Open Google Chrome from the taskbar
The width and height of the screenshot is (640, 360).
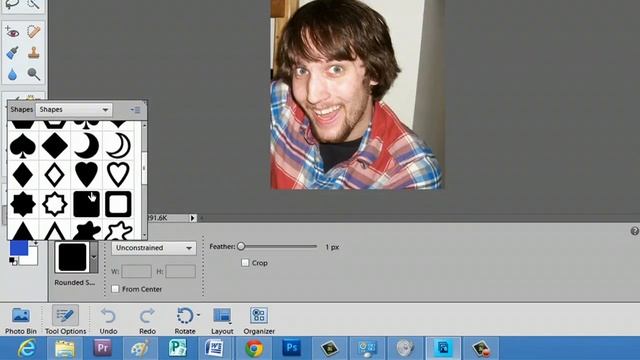(x=254, y=348)
